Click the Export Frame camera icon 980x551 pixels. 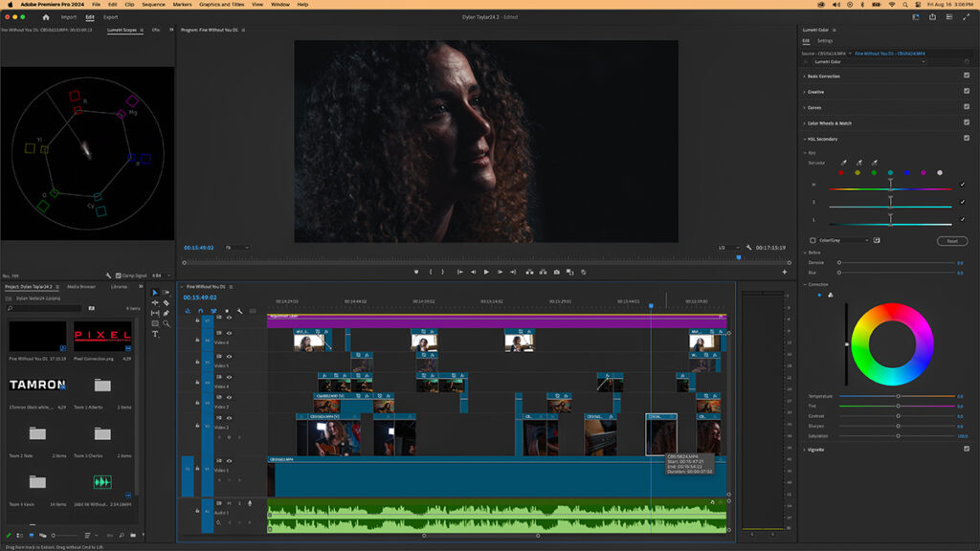point(556,272)
